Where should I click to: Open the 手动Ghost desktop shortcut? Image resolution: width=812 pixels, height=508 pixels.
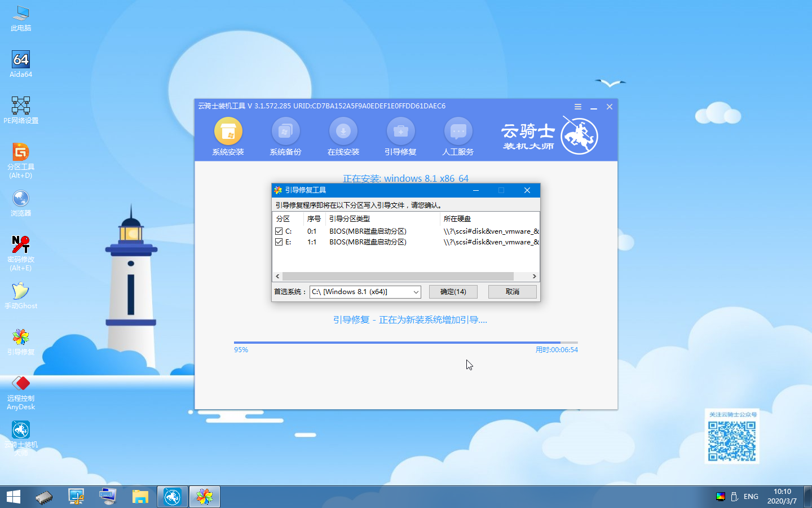(21, 296)
